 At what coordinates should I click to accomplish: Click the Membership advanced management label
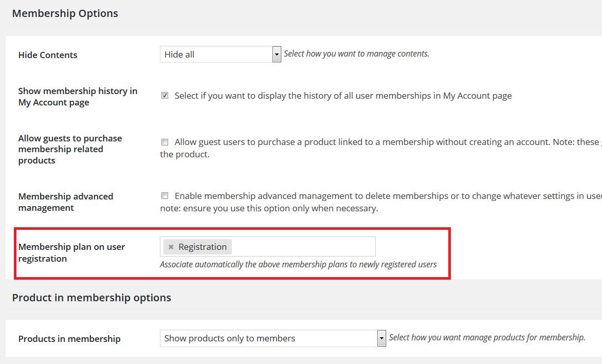[x=66, y=202]
